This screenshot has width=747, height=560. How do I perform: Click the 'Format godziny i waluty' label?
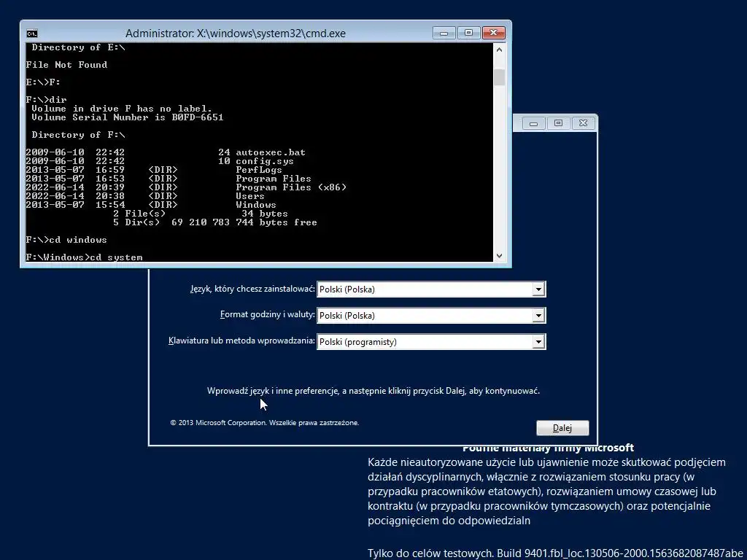tap(267, 315)
